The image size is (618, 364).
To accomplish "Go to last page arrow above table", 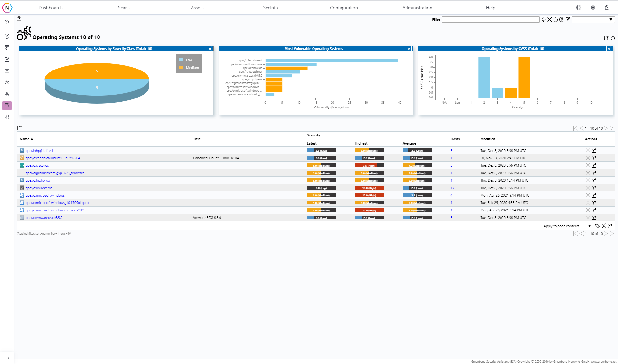I will (x=612, y=128).
